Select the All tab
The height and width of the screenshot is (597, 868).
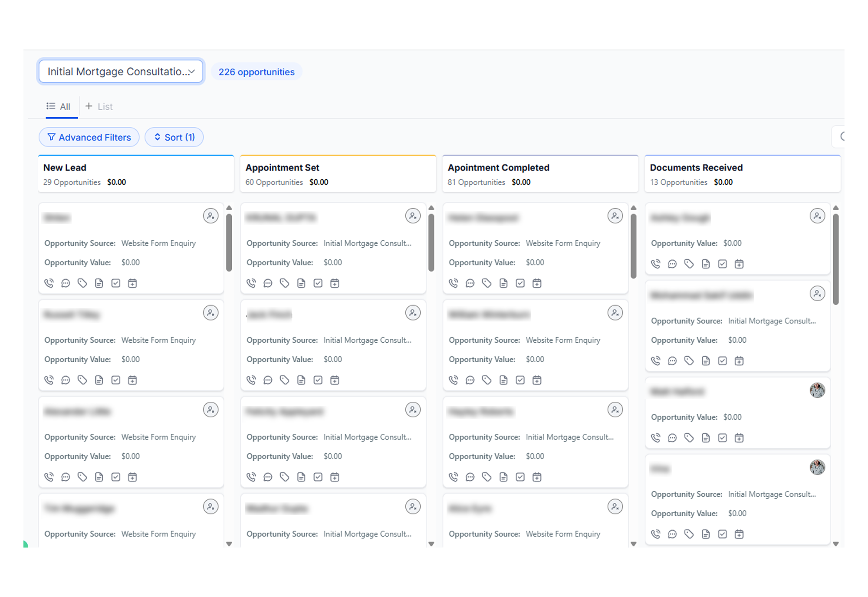point(59,107)
